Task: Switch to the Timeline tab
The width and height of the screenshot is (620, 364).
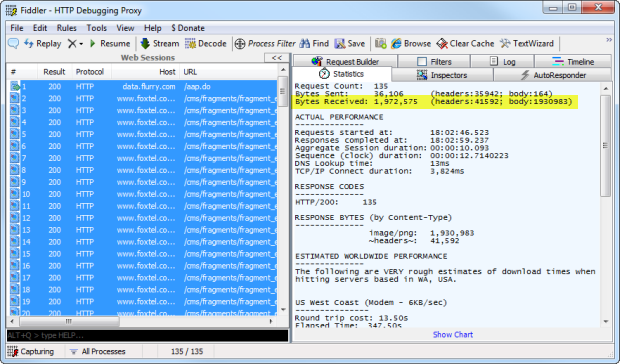Action: [x=573, y=62]
